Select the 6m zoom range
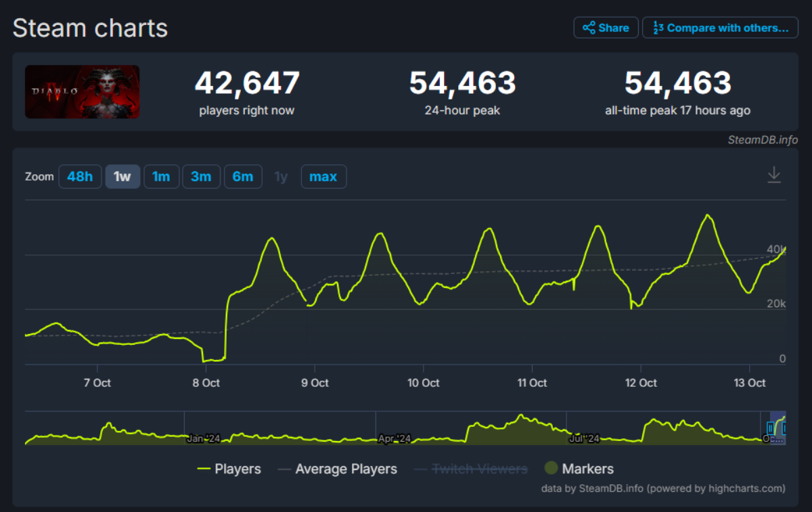Viewport: 812px width, 512px height. click(x=244, y=176)
